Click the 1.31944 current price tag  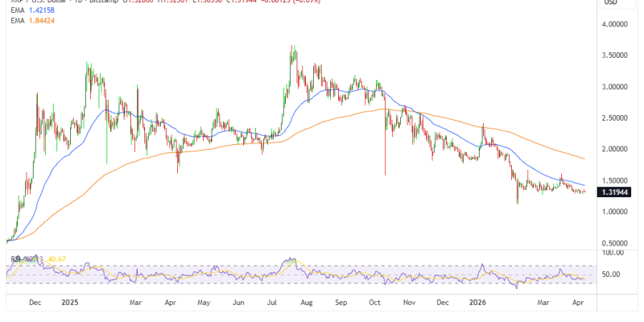point(614,192)
